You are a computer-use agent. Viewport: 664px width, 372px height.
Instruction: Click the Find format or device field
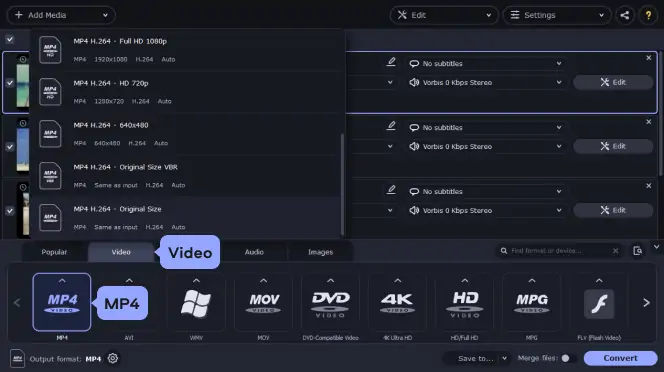click(x=559, y=251)
